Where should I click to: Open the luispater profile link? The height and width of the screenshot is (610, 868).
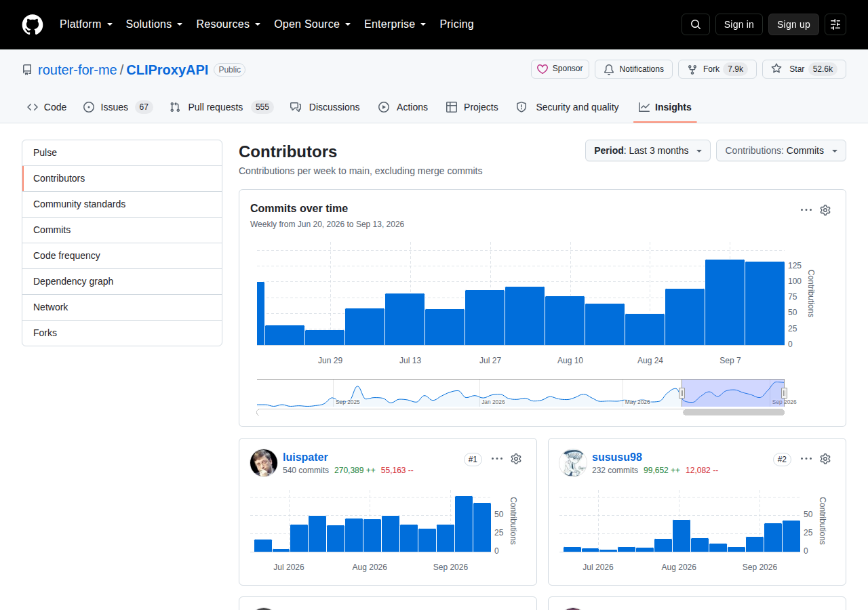[x=305, y=457]
